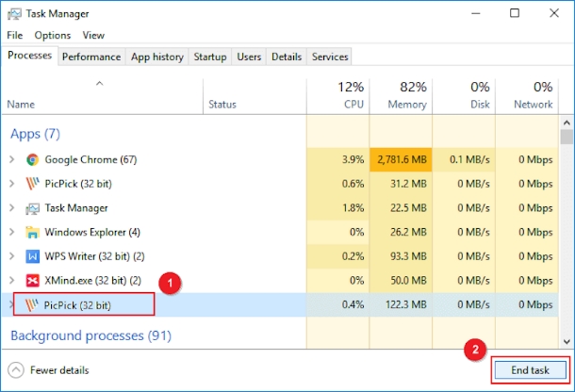Click the WPS Writer app icon

coord(33,256)
